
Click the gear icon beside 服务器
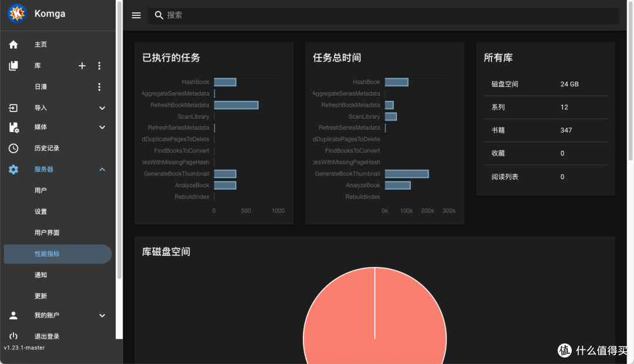14,170
